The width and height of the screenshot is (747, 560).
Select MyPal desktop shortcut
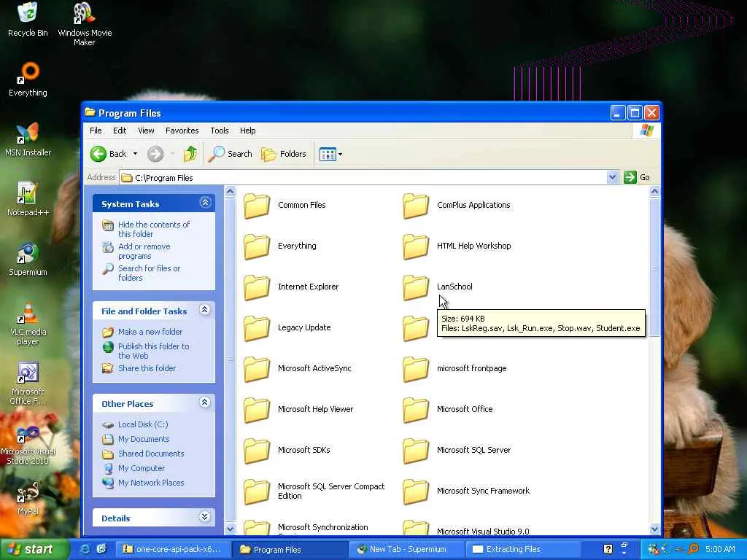point(28,499)
